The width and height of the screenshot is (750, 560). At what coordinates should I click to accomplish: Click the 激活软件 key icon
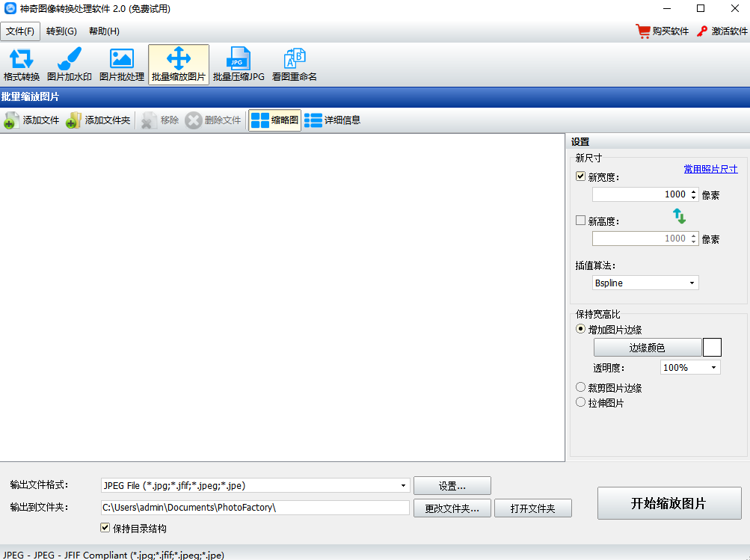tap(702, 31)
